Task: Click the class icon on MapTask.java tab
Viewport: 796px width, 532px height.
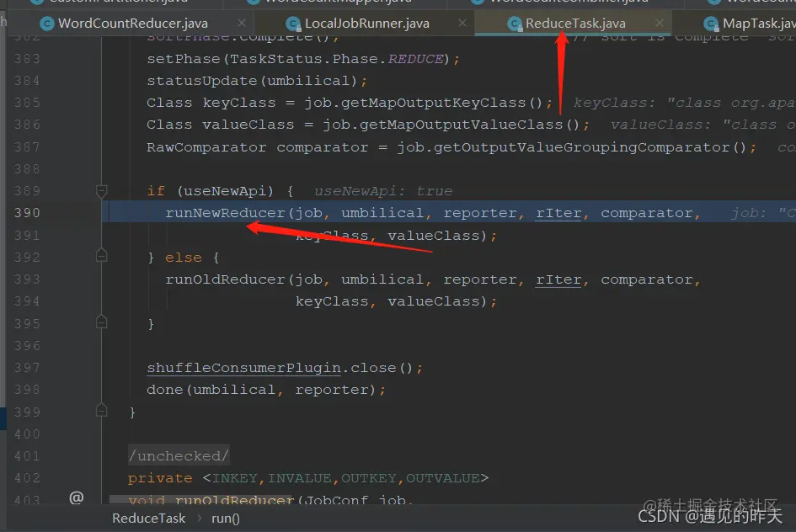Action: (x=711, y=24)
